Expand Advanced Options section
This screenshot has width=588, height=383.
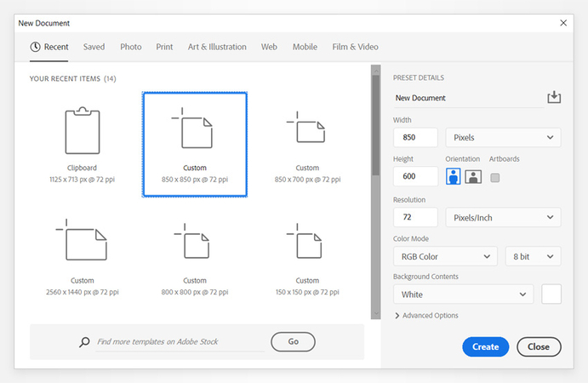point(426,316)
